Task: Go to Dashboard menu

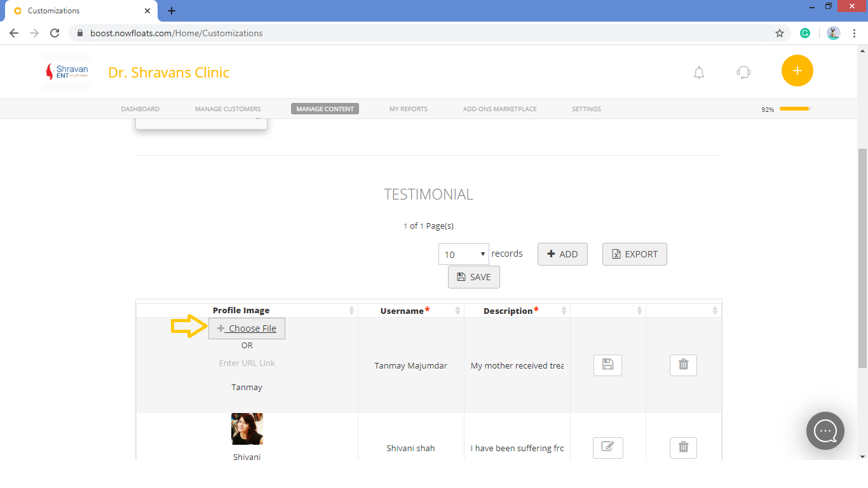Action: pos(140,109)
